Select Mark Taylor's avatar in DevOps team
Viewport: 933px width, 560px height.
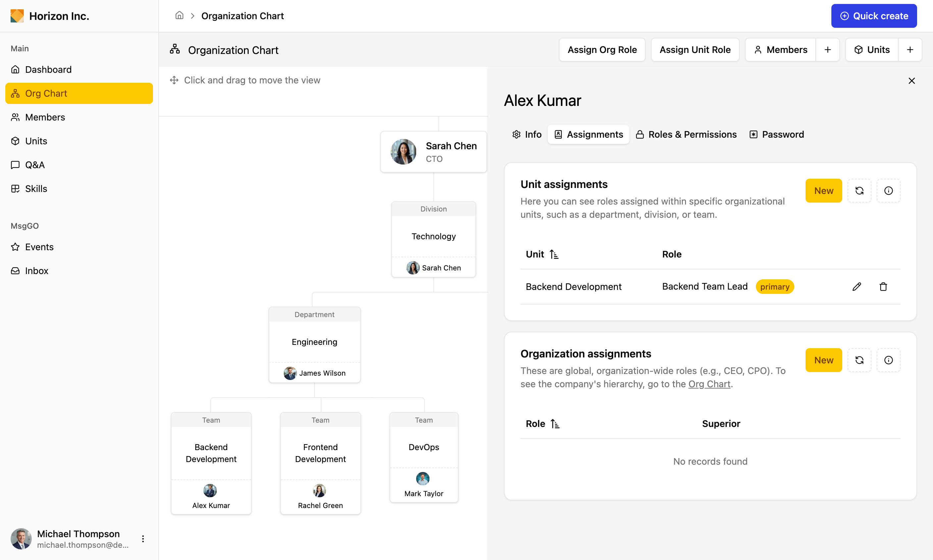point(422,479)
